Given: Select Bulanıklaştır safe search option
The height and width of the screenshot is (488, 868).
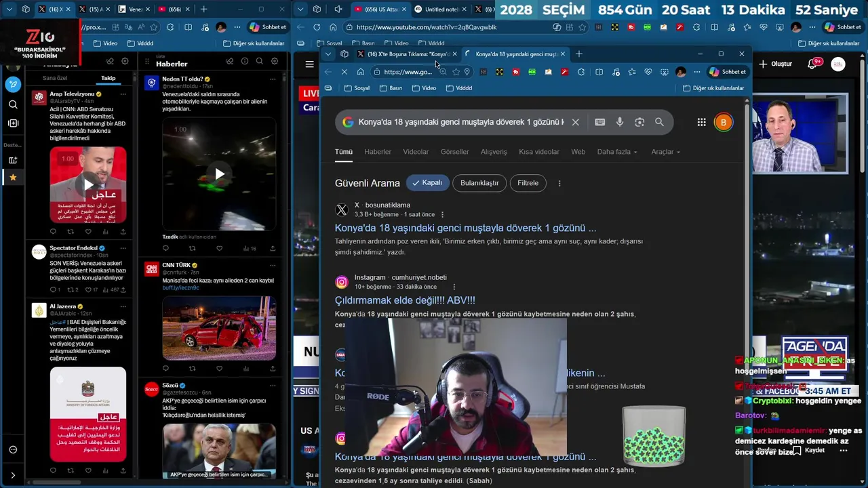Looking at the screenshot, I should click(x=479, y=183).
